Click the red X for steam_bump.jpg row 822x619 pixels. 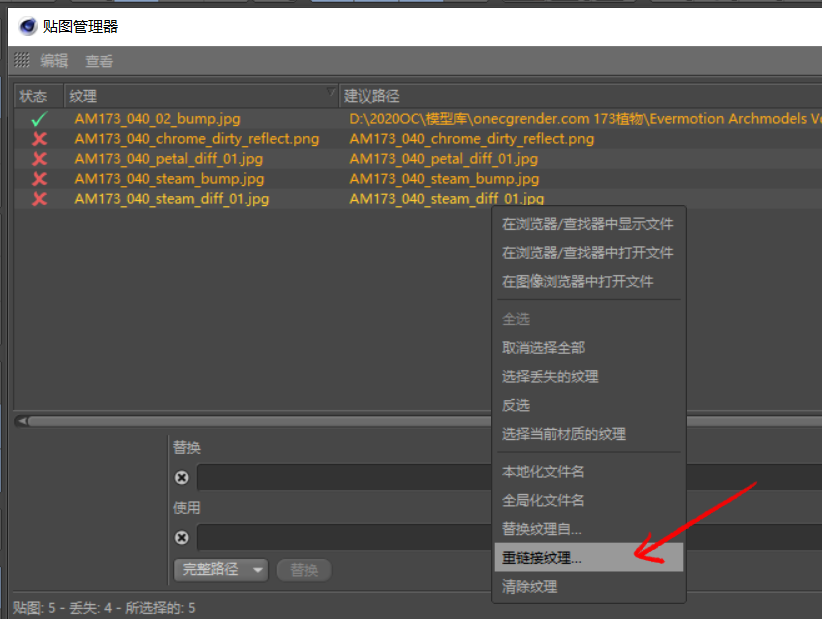pos(39,179)
